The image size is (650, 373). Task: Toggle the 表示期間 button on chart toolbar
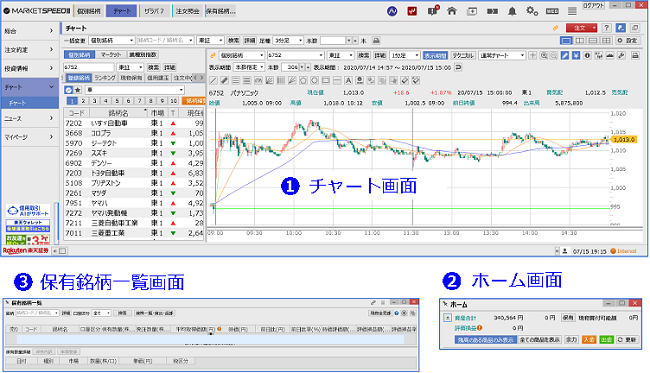[435, 56]
